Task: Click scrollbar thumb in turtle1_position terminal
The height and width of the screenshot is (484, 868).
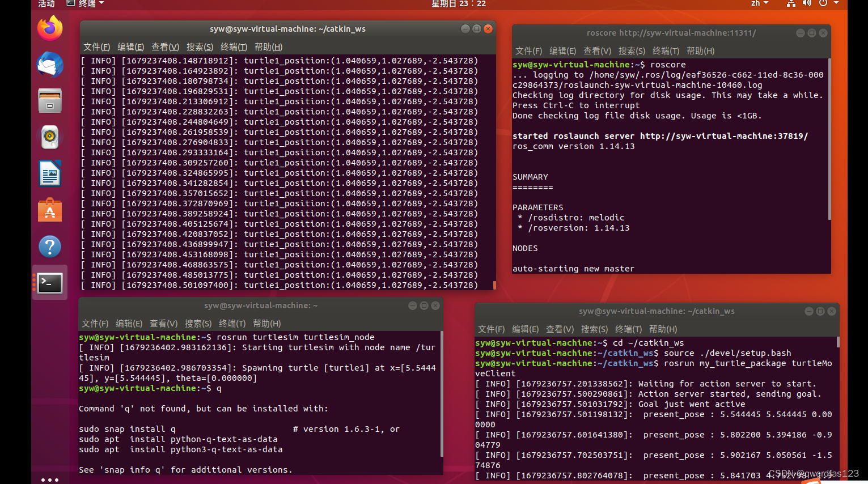Action: click(x=494, y=285)
